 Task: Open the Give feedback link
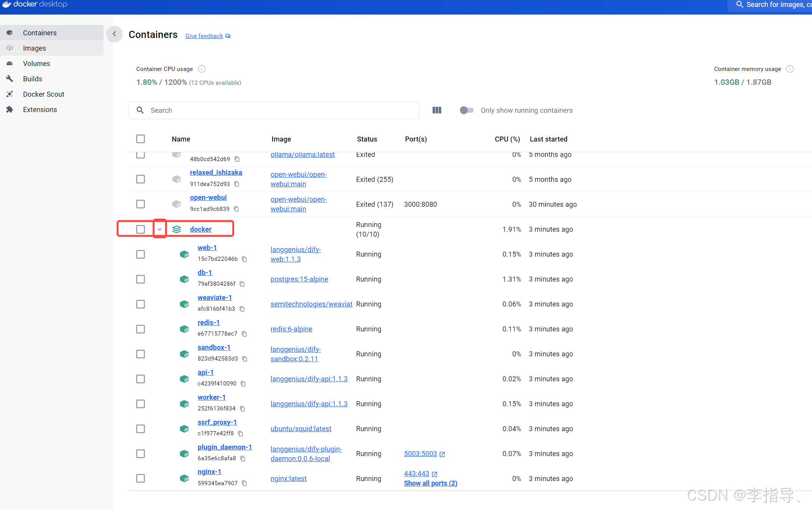pos(204,36)
